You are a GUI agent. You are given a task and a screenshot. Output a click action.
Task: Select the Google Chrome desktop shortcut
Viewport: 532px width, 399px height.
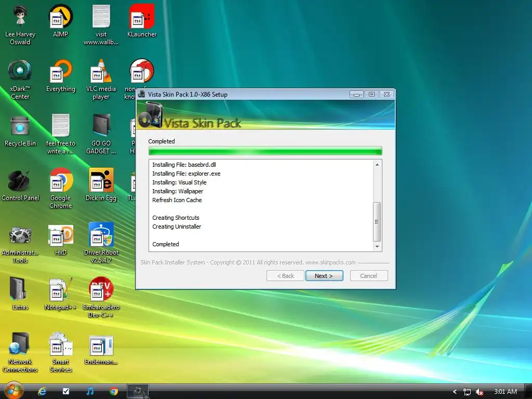click(x=60, y=188)
